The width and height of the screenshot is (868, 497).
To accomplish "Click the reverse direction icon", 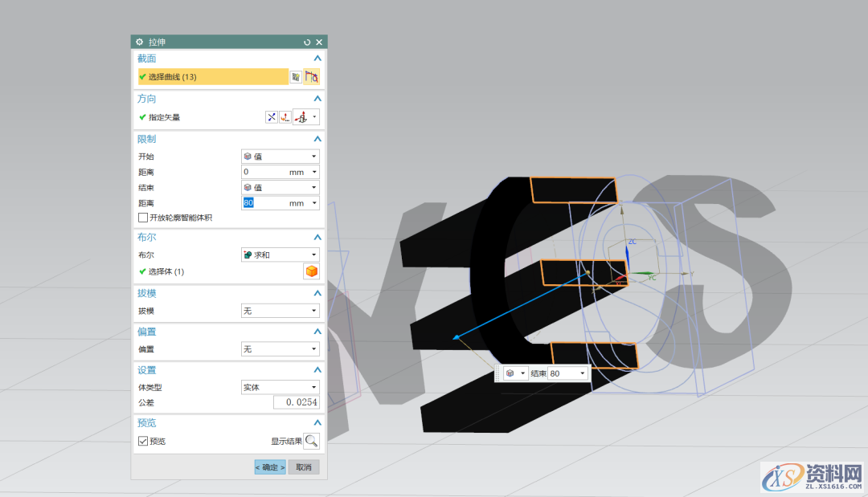I will point(272,117).
